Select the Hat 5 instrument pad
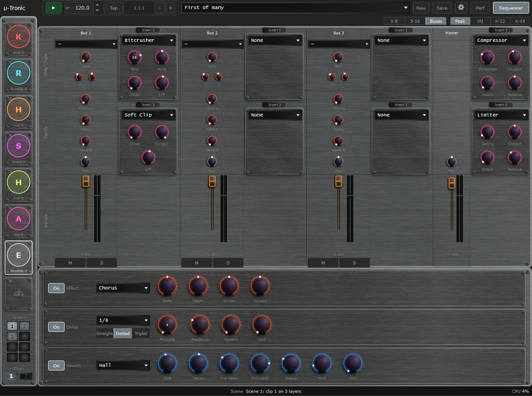Screen dimensions: 532x396 [19, 183]
